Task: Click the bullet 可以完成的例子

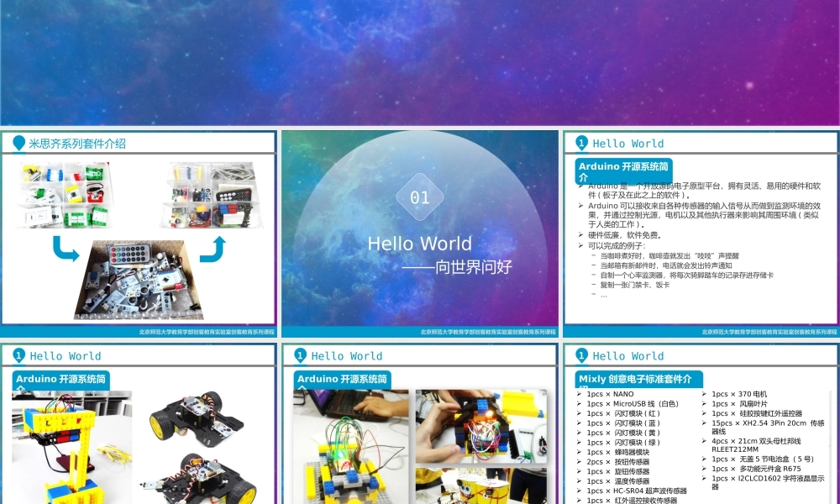Action: pos(617,246)
